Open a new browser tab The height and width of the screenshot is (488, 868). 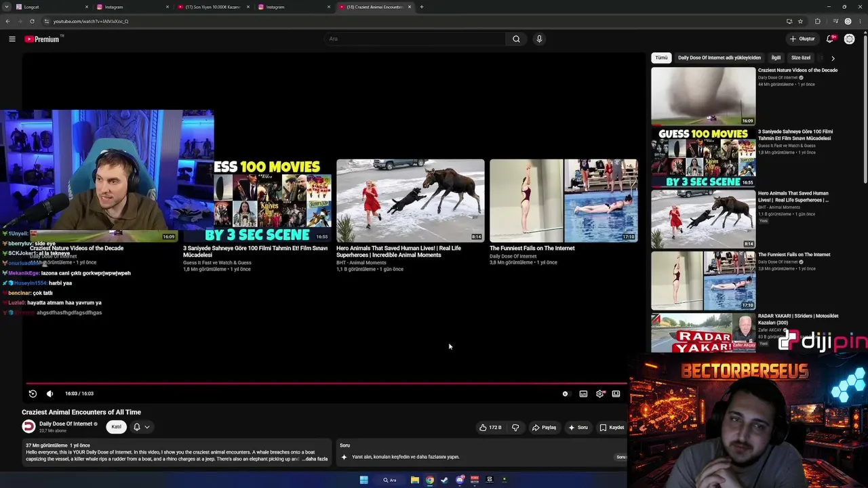[x=422, y=7]
